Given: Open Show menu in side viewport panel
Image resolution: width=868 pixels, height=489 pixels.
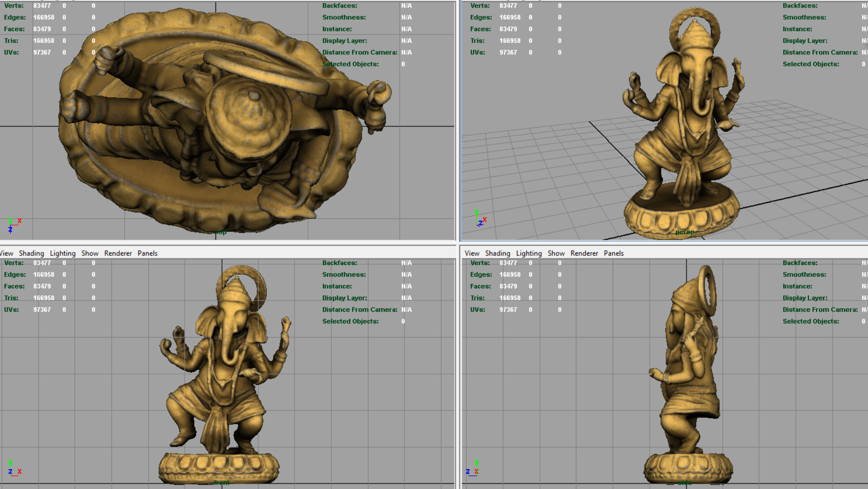Looking at the screenshot, I should (556, 253).
